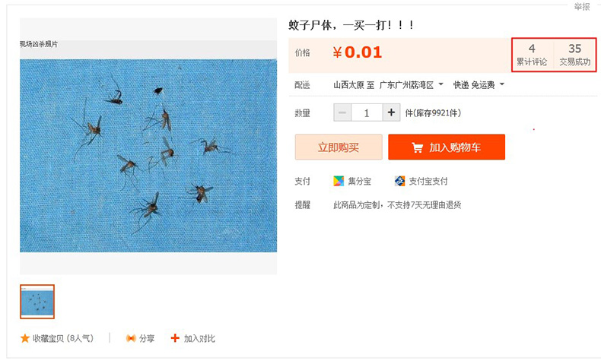Image resolution: width=601 pixels, height=364 pixels.
Task: Click the Alipay 支付宝 logo icon
Action: click(399, 181)
